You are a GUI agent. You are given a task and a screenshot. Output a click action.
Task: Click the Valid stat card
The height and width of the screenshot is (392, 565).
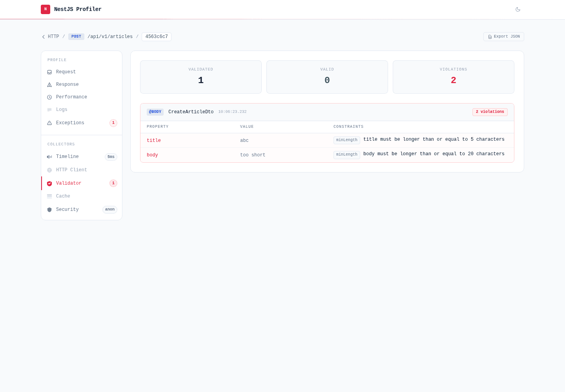[327, 77]
